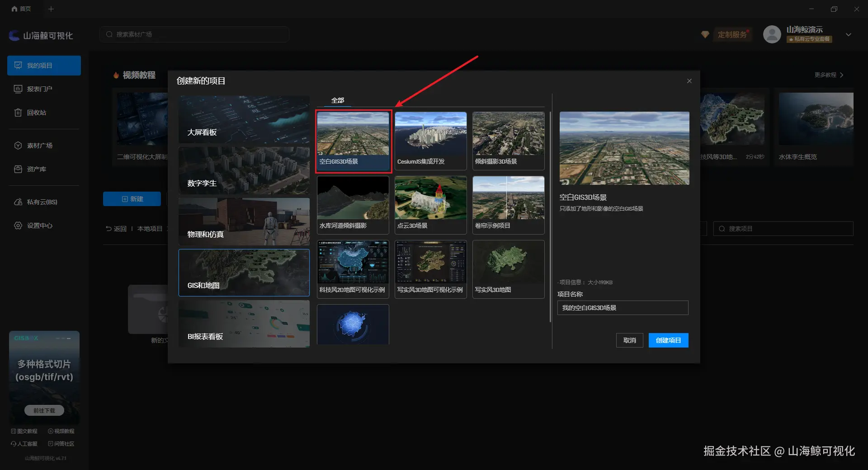Click 本地项目 breadcrumb

pos(150,229)
